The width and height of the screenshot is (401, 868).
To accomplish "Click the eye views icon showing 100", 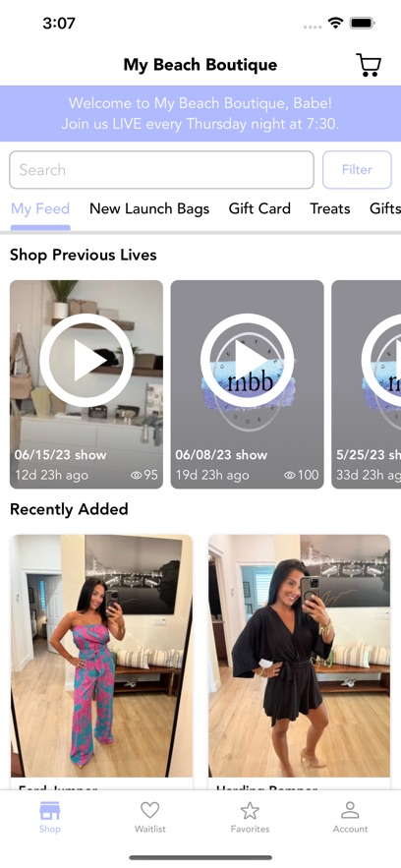I will 289,475.
